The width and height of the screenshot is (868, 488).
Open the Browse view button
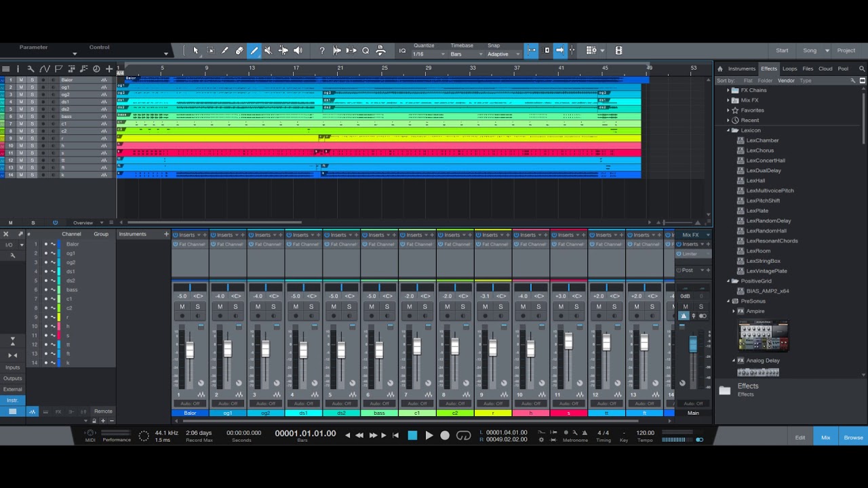coord(854,438)
